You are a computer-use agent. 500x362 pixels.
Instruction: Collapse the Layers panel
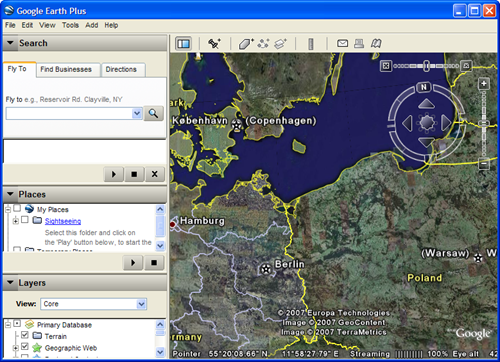(x=10, y=283)
